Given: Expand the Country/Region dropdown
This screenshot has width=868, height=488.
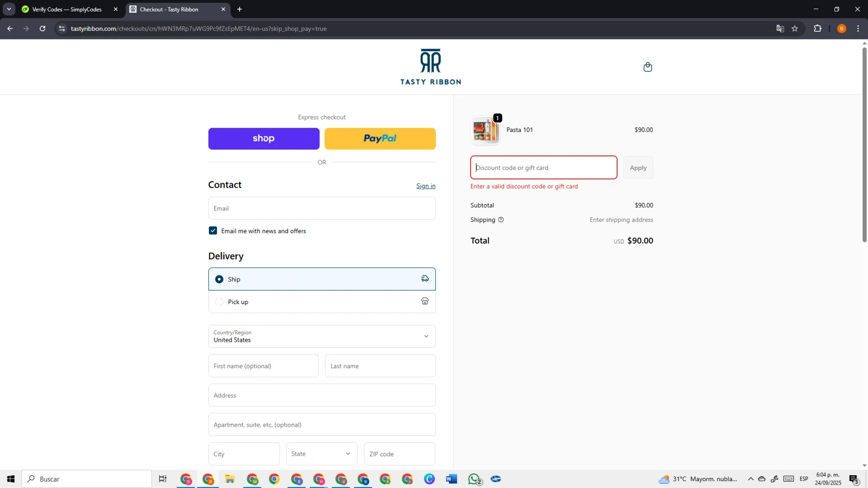Looking at the screenshot, I should point(322,337).
